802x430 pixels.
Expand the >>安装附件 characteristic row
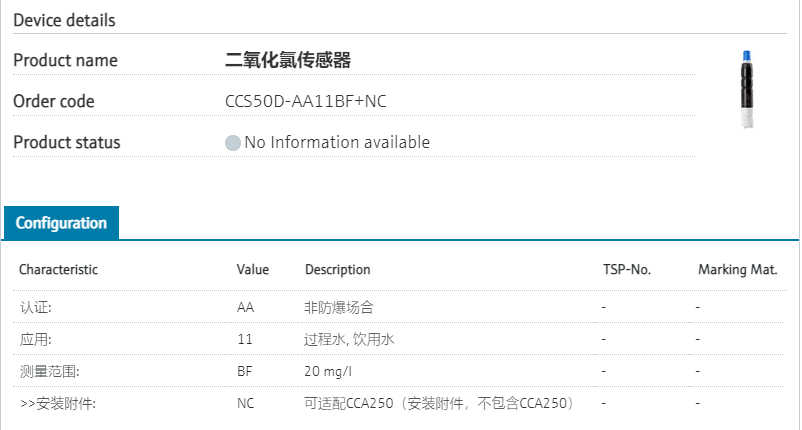coord(58,404)
